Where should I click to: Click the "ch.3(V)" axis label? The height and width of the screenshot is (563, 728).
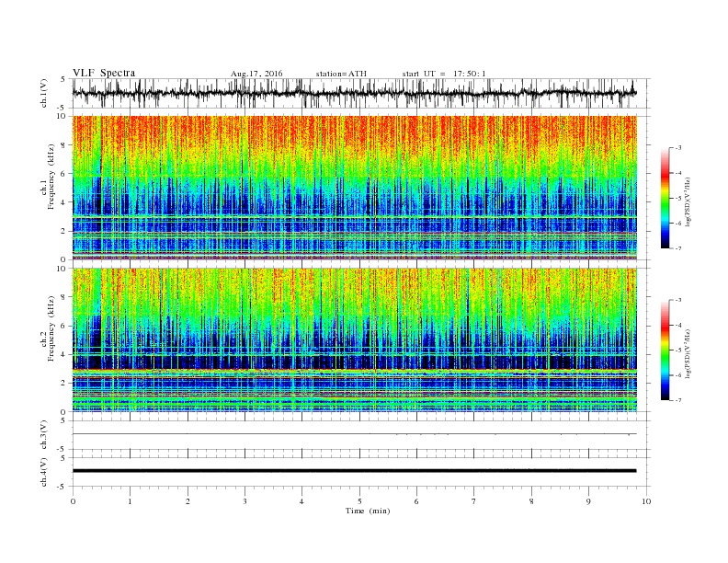43,435
